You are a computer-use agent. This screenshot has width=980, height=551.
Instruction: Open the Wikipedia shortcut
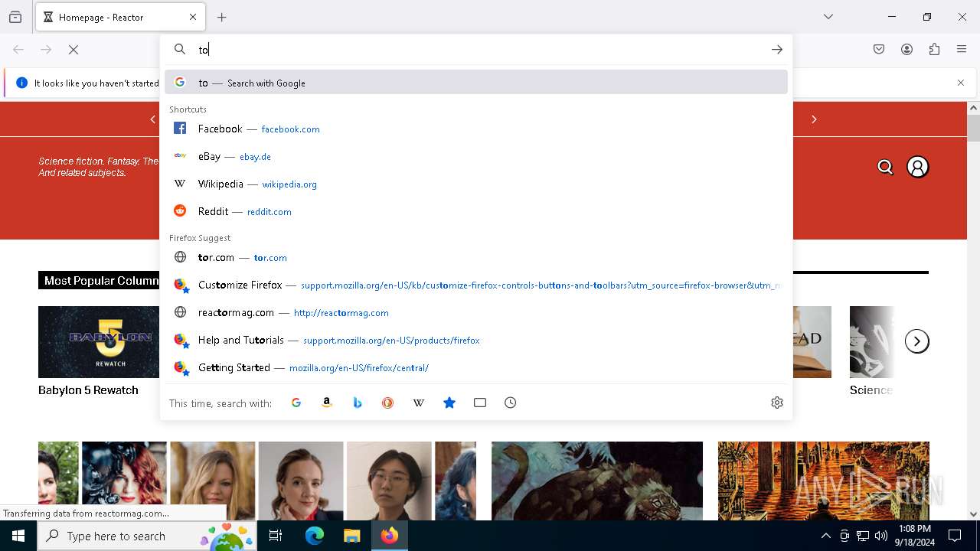[476, 184]
